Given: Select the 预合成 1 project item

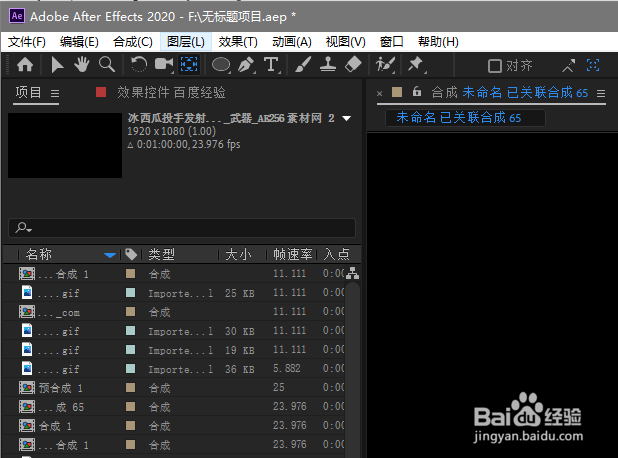Looking at the screenshot, I should pyautogui.click(x=174, y=388).
